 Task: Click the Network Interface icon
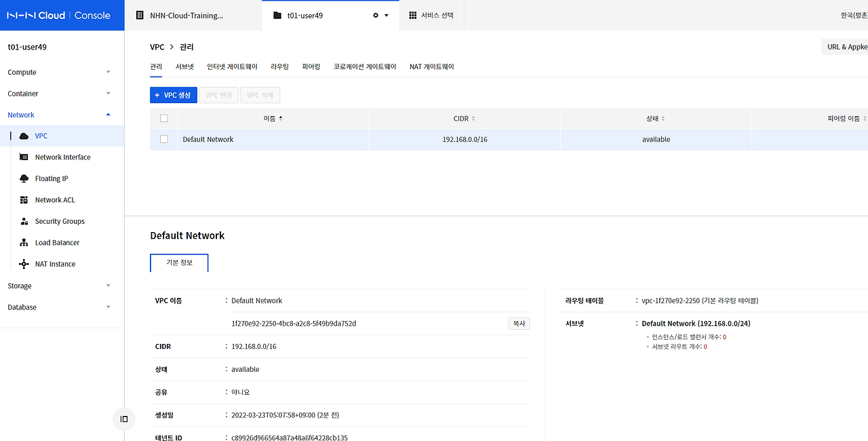pyautogui.click(x=24, y=157)
